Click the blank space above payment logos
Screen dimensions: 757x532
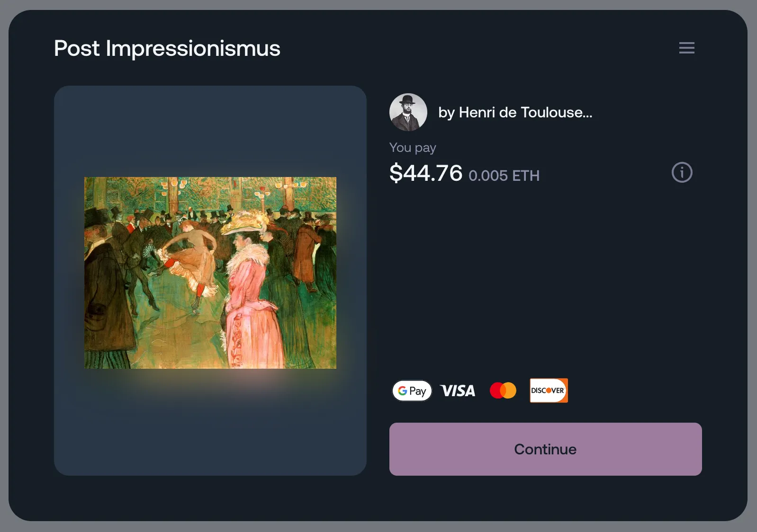[x=545, y=279]
